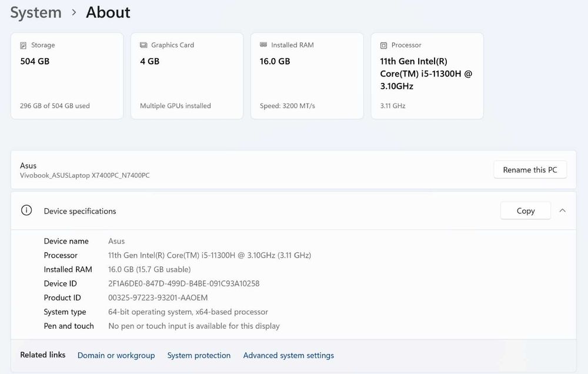
Task: Click the Installed RAM icon
Action: coord(263,45)
